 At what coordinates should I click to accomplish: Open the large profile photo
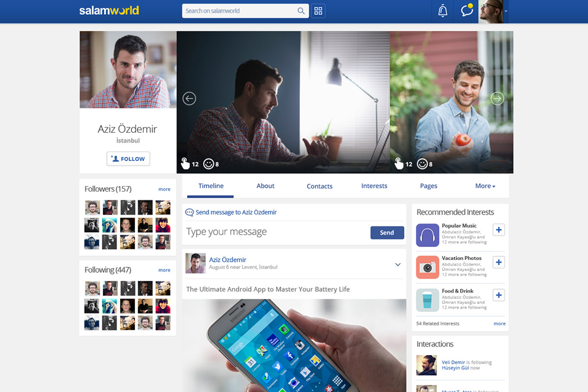(x=128, y=70)
